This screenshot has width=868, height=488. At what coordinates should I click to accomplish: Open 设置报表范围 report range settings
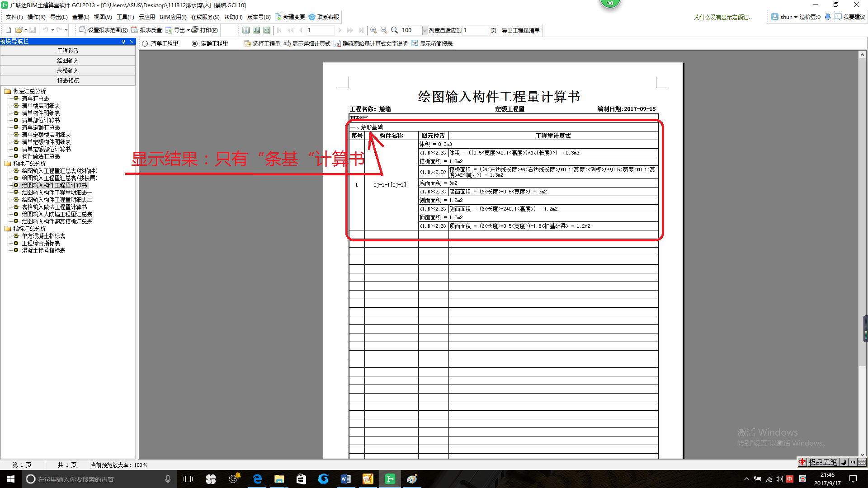click(104, 30)
